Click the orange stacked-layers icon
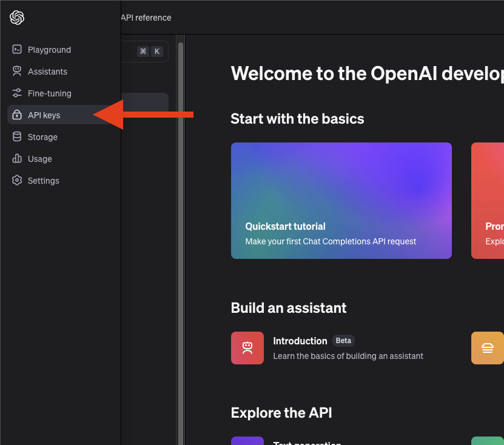Image resolution: width=504 pixels, height=445 pixels. [x=488, y=348]
